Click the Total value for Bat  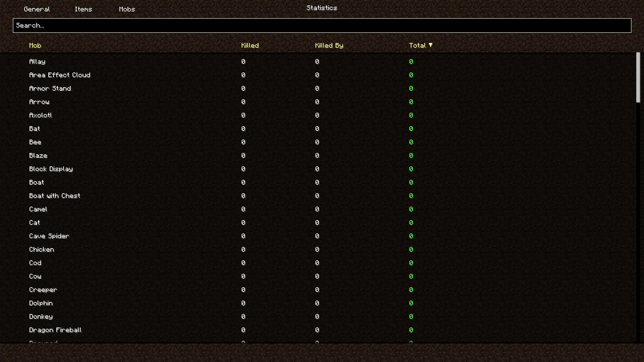point(411,128)
